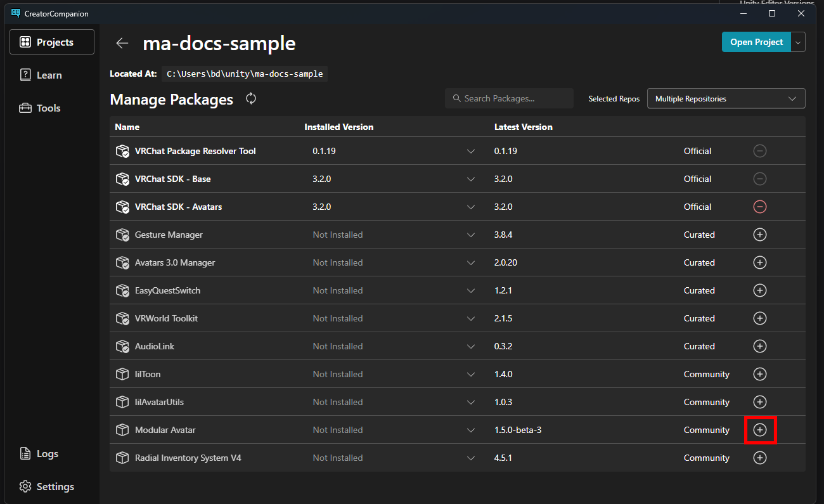Open version dropdown for VRChat SDK - Base
This screenshot has width=824, height=504.
tap(470, 179)
